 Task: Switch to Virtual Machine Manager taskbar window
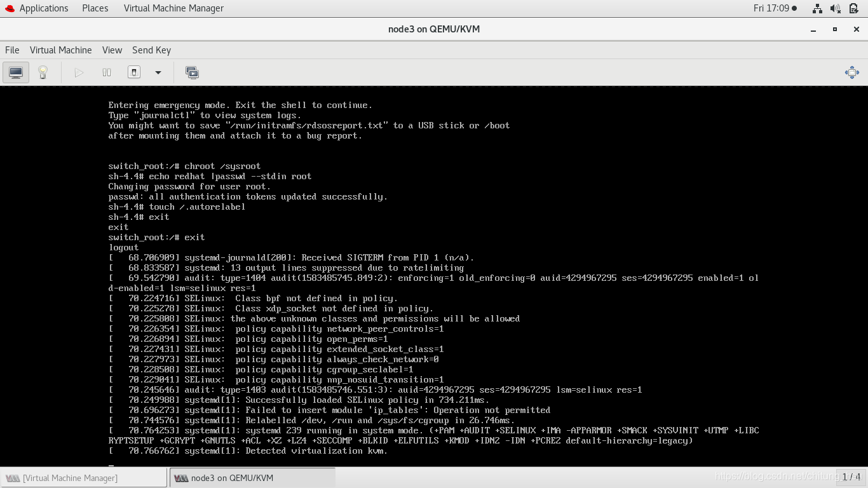(x=84, y=478)
